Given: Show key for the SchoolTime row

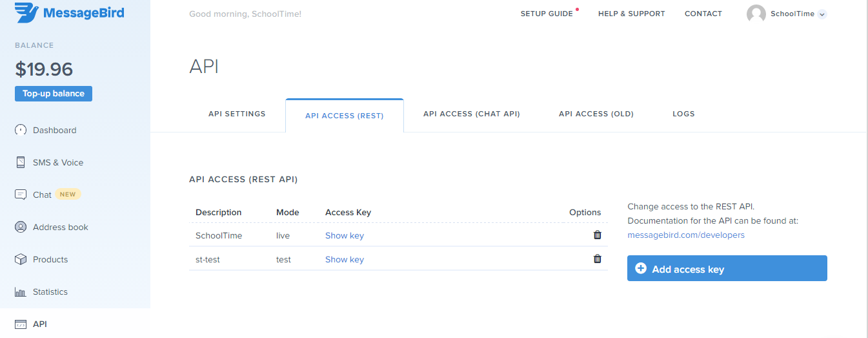Looking at the screenshot, I should coord(345,236).
